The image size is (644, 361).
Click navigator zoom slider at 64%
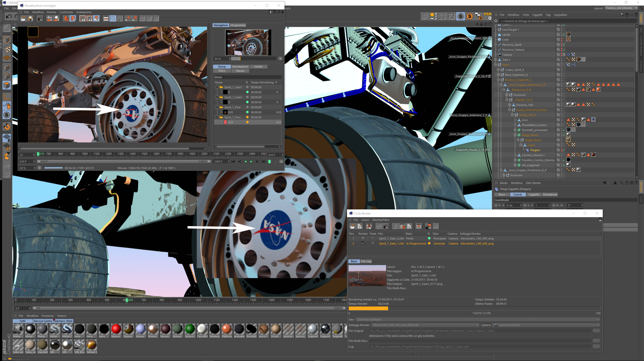point(240,59)
